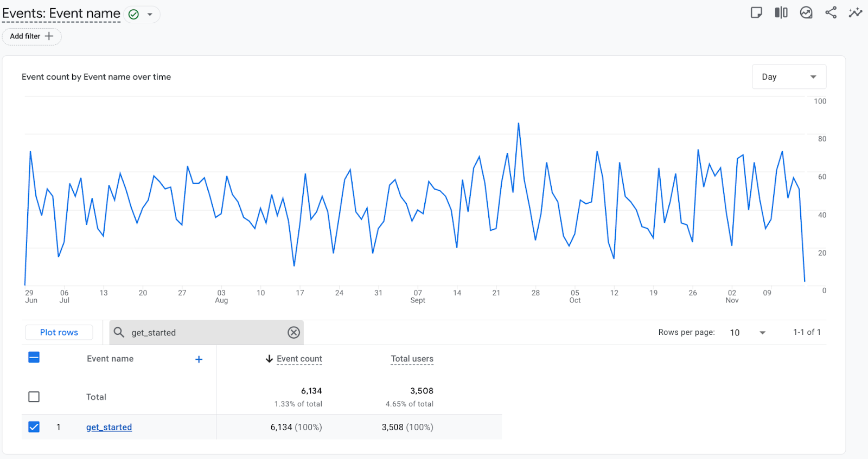
Task: Open the Day granularity dropdown
Action: pyautogui.click(x=789, y=77)
